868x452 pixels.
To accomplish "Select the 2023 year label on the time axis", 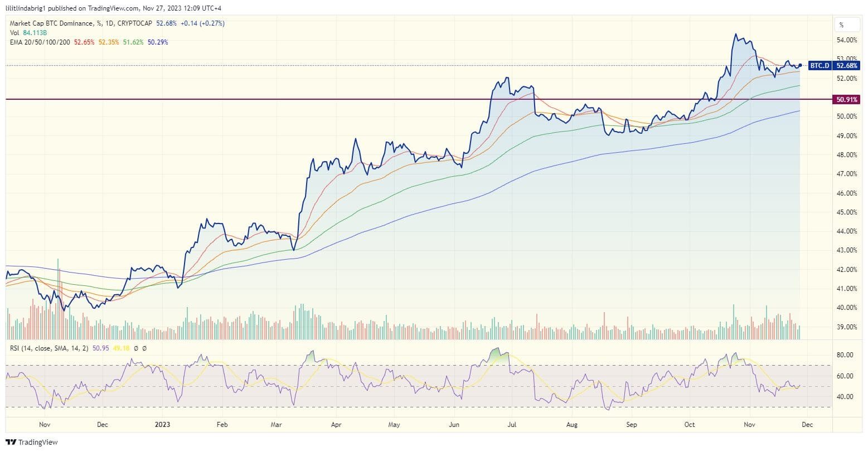I will [x=162, y=424].
